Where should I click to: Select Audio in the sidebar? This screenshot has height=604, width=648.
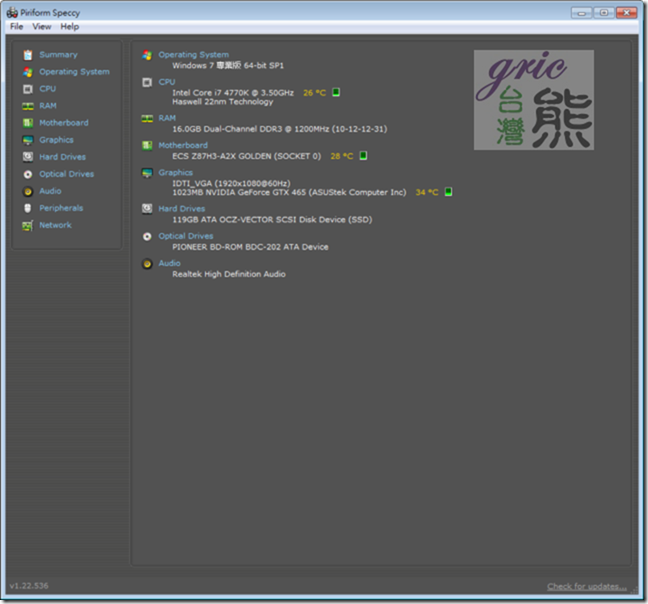coord(50,191)
